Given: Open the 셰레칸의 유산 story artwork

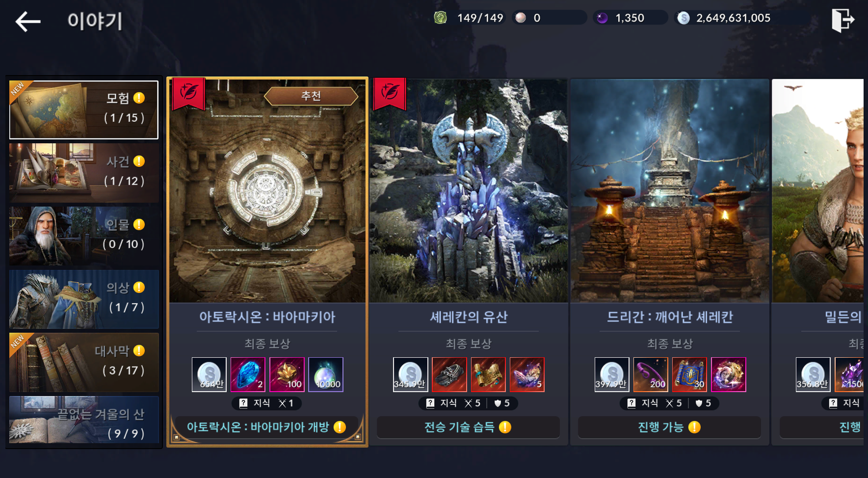Looking at the screenshot, I should (468, 190).
